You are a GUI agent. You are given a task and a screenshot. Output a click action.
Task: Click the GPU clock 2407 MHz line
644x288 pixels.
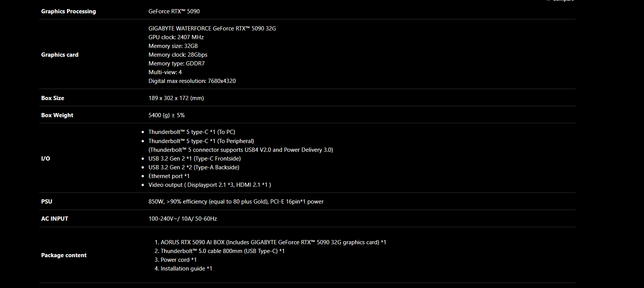pos(176,37)
